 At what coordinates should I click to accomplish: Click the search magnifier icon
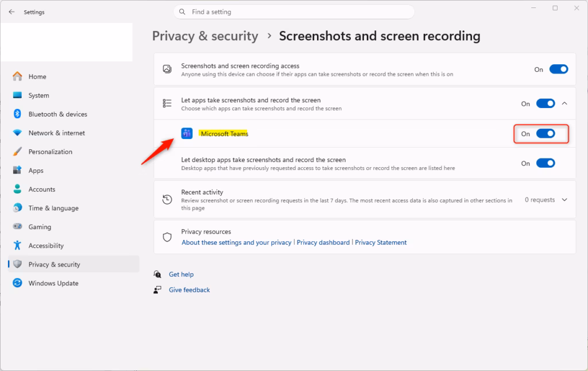pyautogui.click(x=182, y=12)
